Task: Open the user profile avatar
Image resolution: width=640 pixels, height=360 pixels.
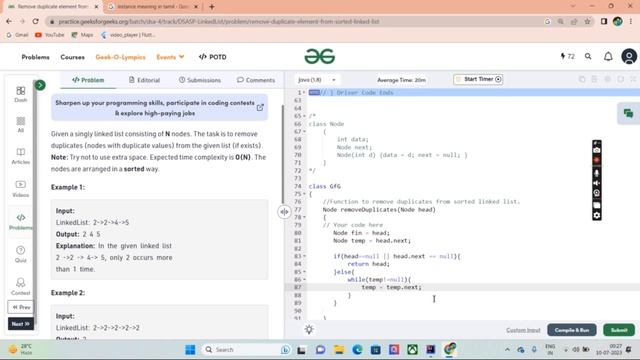Action: tap(629, 56)
